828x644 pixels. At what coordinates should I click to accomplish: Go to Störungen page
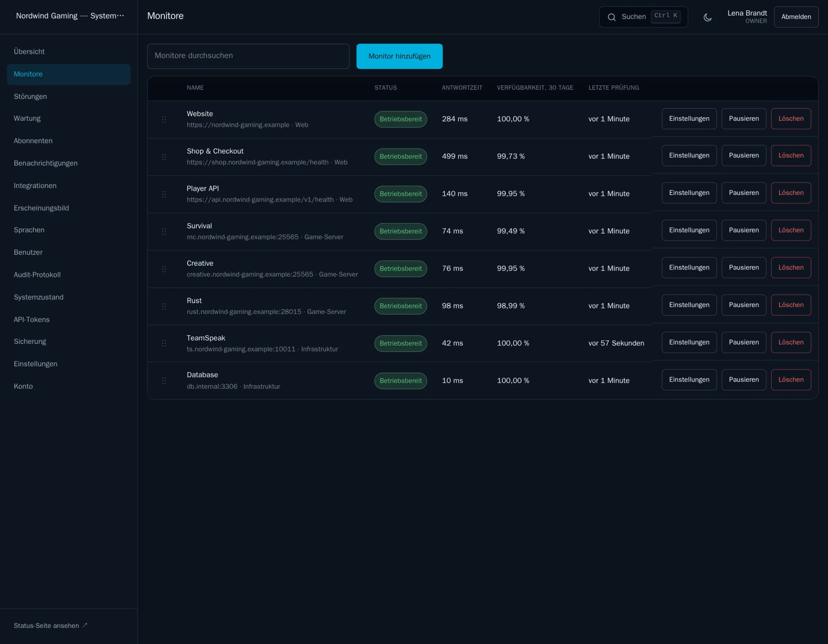pos(69,97)
